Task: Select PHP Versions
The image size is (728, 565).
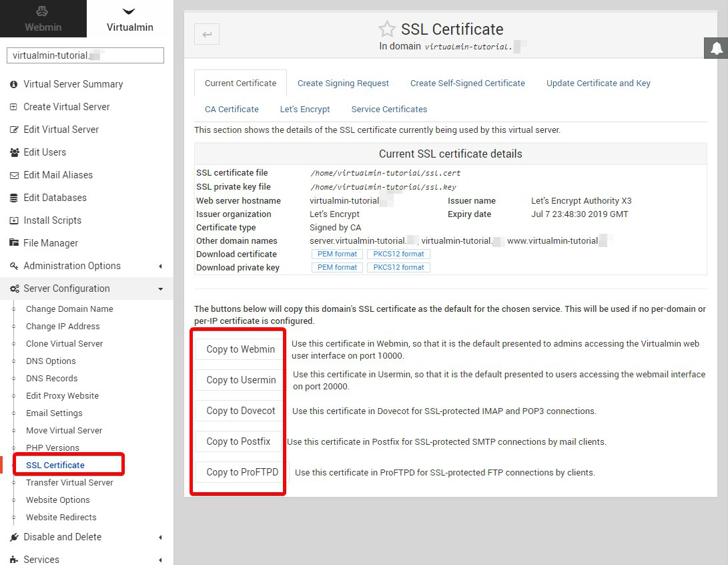Action: tap(53, 448)
